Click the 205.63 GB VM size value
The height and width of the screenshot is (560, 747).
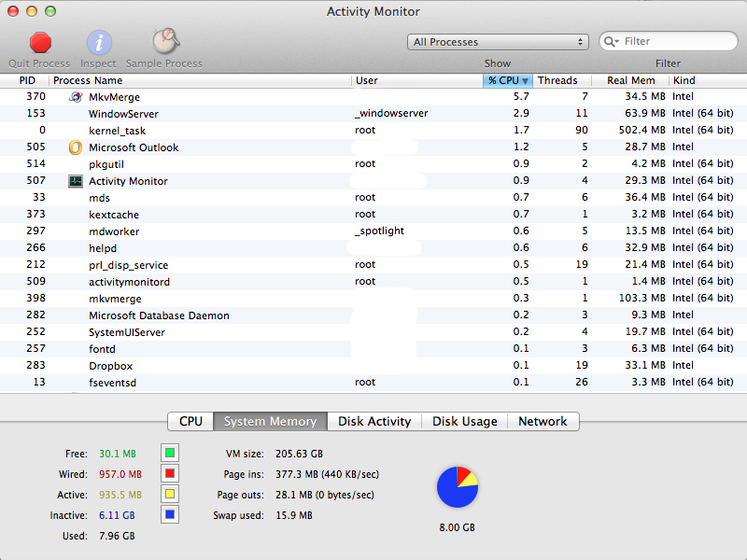[299, 454]
